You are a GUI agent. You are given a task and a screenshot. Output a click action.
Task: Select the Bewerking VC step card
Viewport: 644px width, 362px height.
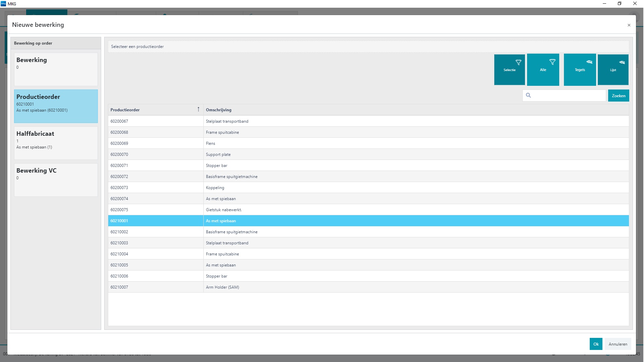tap(56, 180)
